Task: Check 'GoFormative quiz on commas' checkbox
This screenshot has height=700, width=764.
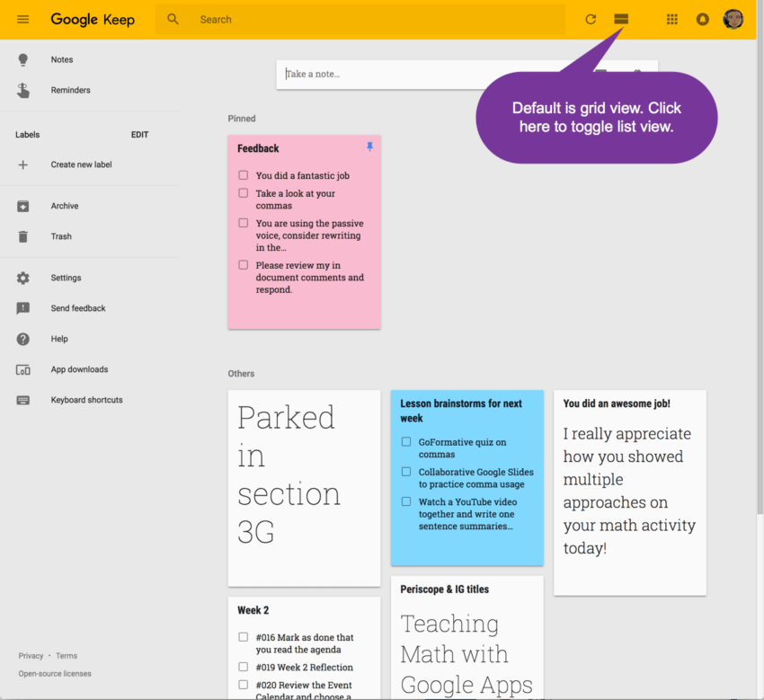Action: [406, 442]
